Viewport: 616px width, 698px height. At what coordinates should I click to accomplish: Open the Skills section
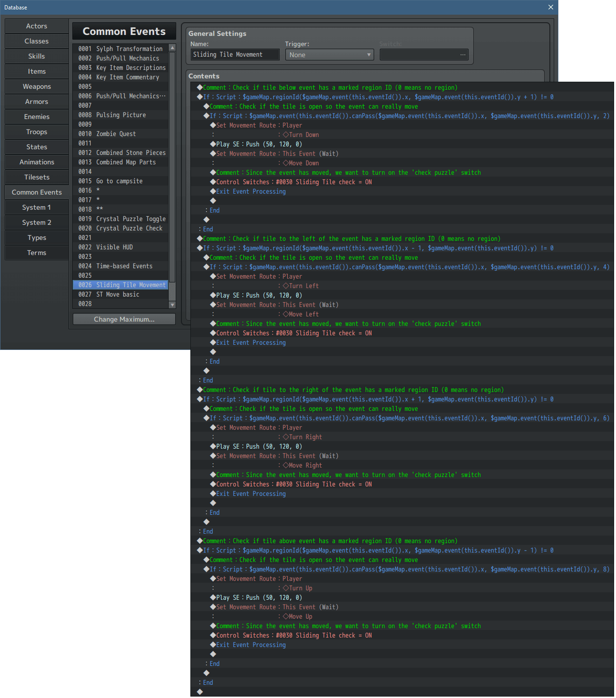(36, 56)
